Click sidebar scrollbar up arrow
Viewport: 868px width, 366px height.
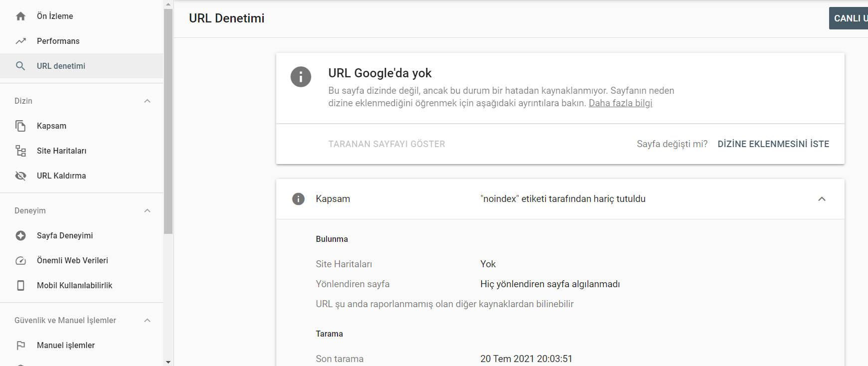tap(168, 4)
